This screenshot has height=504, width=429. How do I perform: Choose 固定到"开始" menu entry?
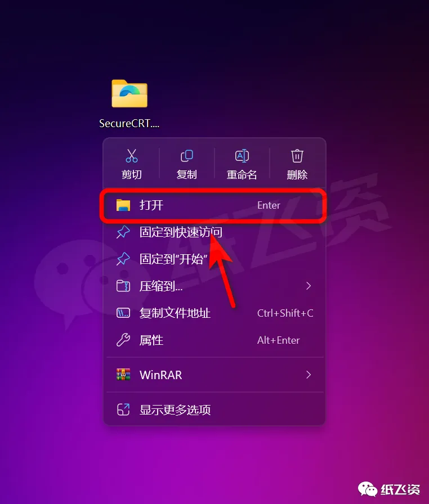[x=214, y=259]
